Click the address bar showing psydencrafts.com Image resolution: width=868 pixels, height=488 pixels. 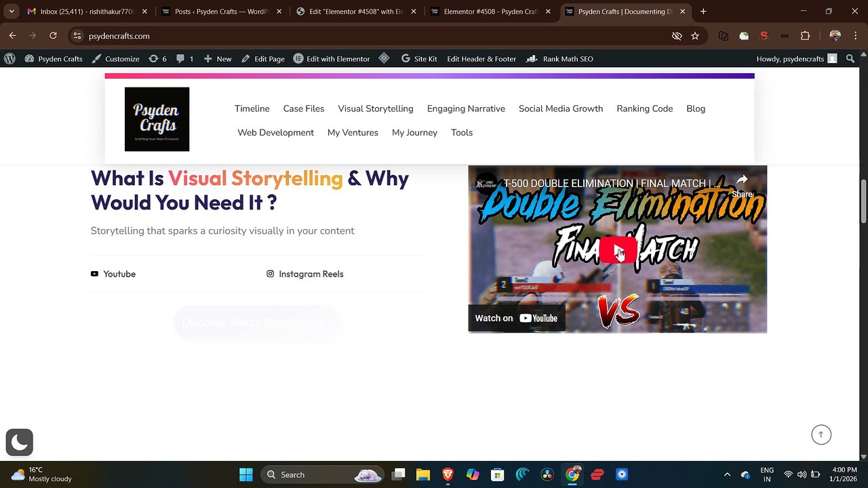tap(366, 36)
